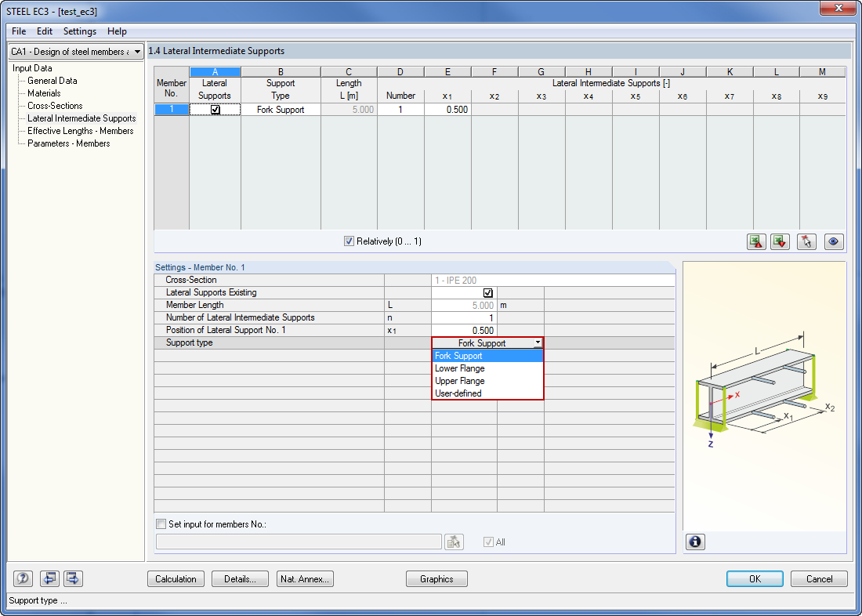Open the File menu
The width and height of the screenshot is (862, 616).
19,31
